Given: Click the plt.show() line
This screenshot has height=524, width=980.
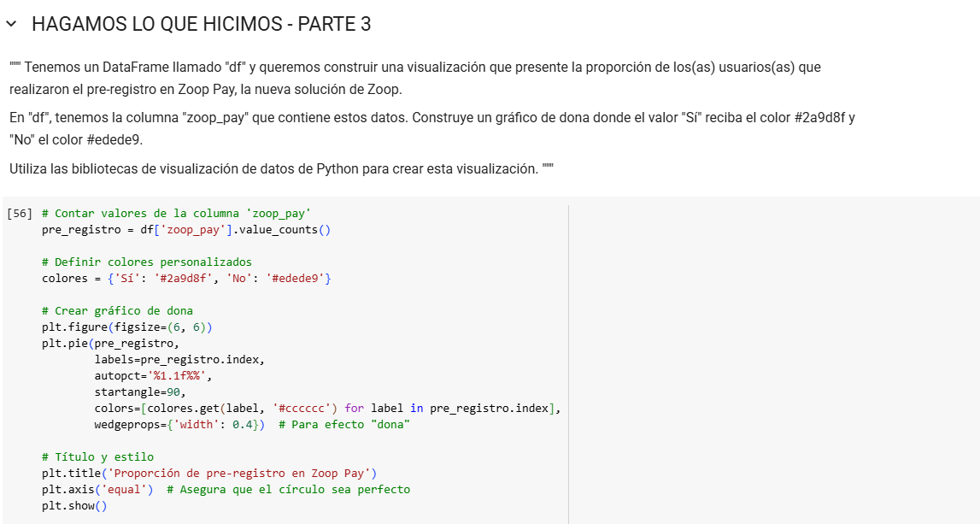Looking at the screenshot, I should (x=74, y=506).
